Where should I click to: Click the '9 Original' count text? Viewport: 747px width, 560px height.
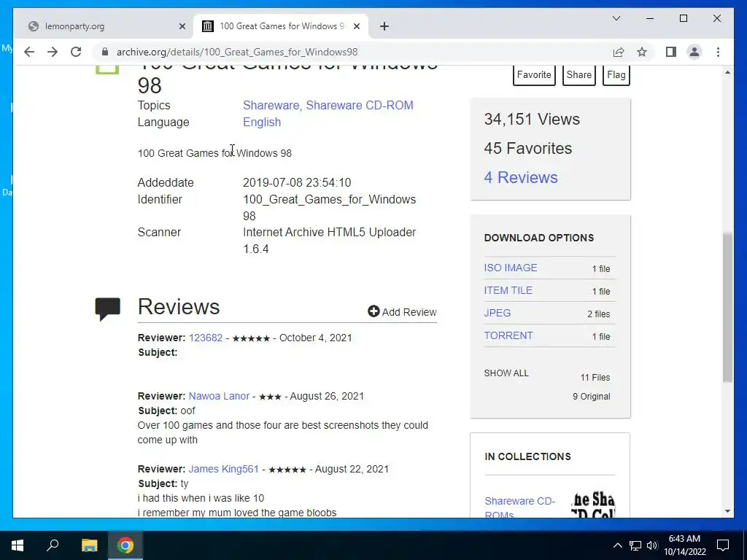pos(591,397)
